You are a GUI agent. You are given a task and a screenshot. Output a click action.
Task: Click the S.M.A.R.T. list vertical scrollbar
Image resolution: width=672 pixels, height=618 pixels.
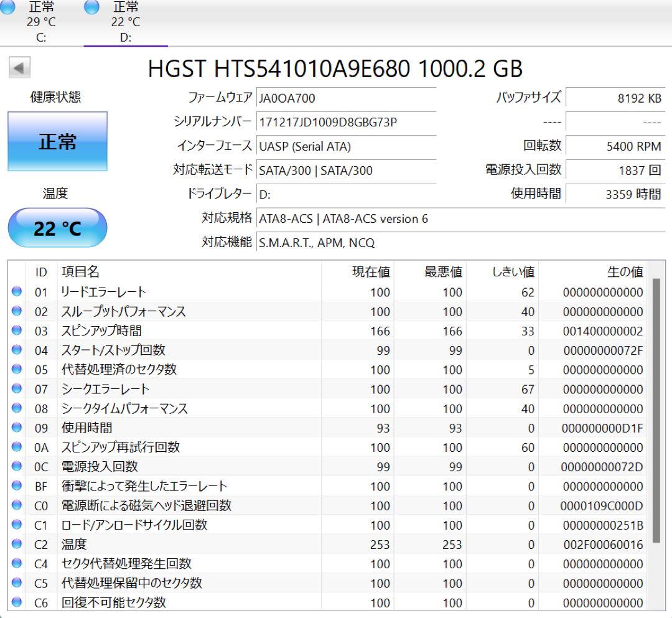[656, 411]
